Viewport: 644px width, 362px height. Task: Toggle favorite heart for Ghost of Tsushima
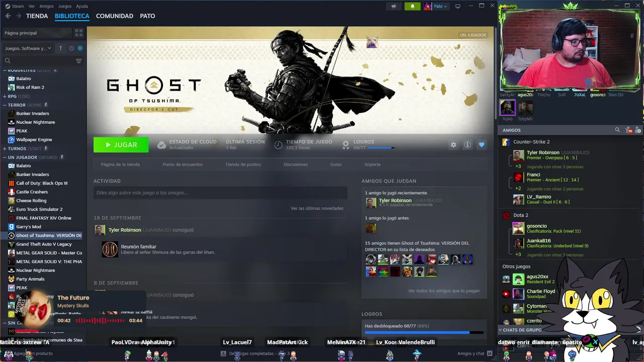point(481,145)
